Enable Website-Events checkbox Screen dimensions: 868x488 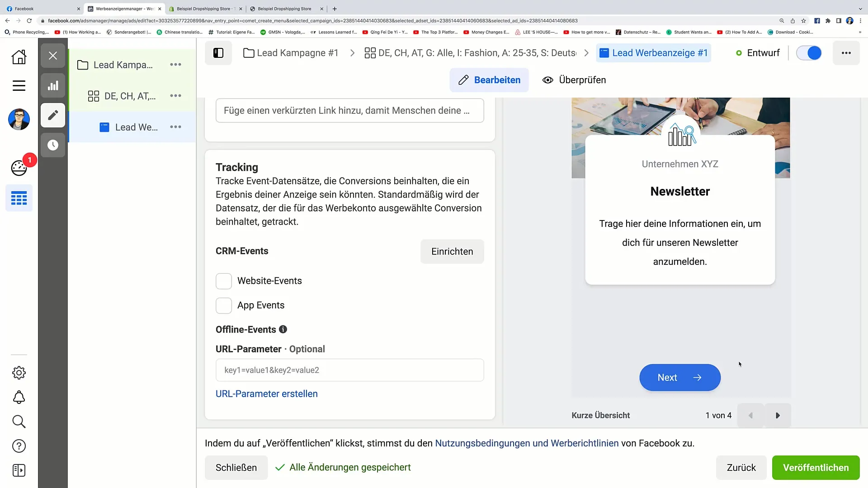(x=224, y=281)
